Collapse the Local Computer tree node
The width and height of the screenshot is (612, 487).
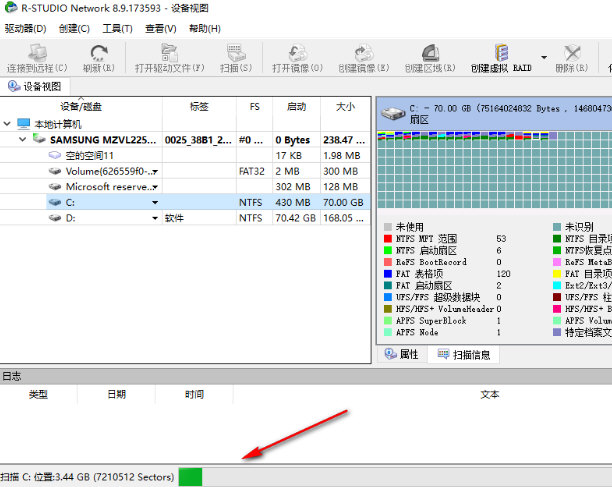[x=7, y=124]
